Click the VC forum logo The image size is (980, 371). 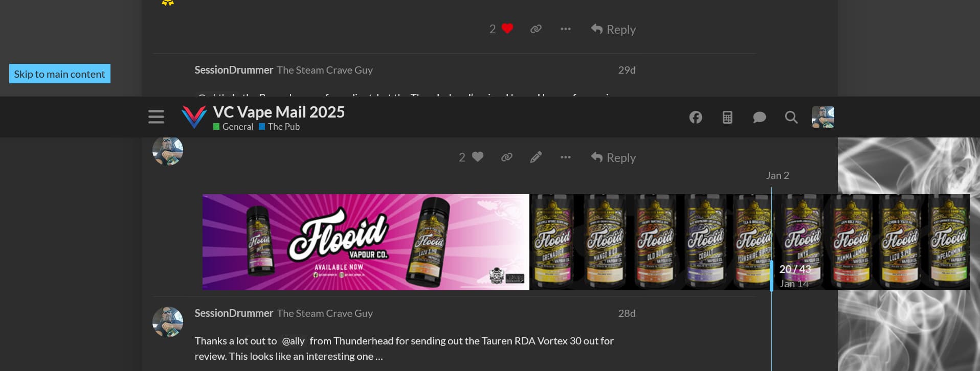(x=194, y=117)
